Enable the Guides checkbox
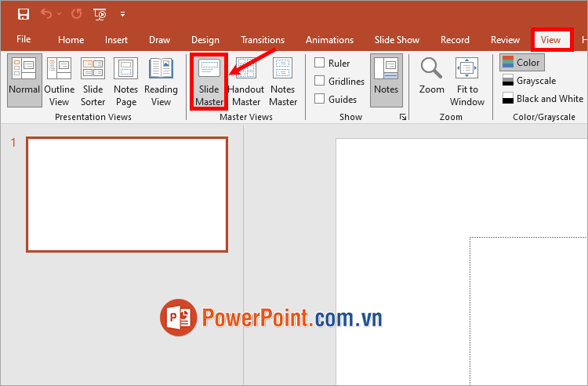This screenshot has width=588, height=386. coord(320,99)
